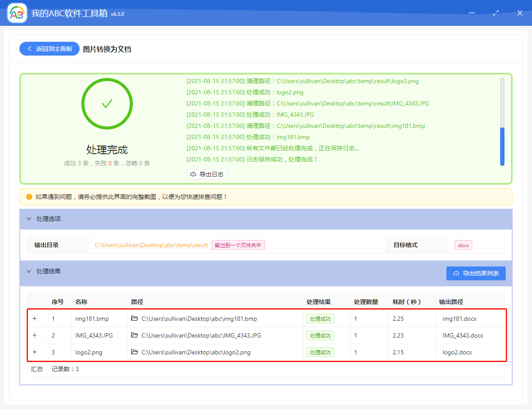Expand row 1 img181.bmp details
This screenshot has width=532, height=409.
[35, 319]
